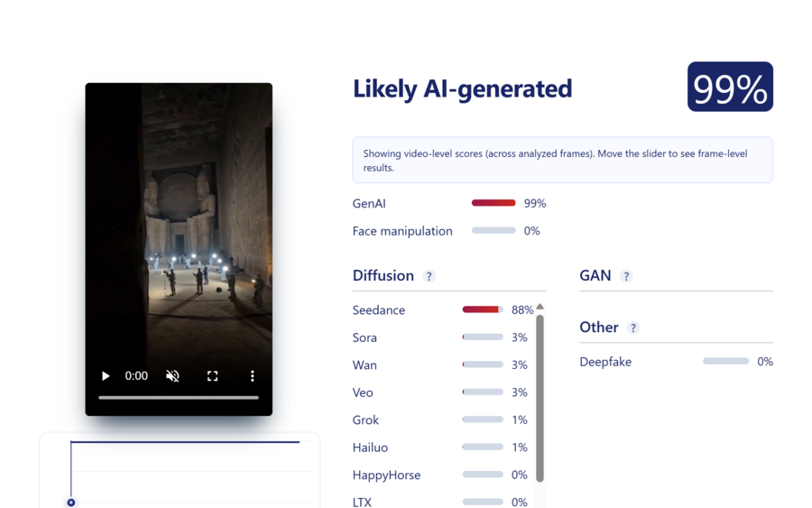The width and height of the screenshot is (812, 508).
Task: Click the 'Grok' model label
Action: (x=365, y=420)
